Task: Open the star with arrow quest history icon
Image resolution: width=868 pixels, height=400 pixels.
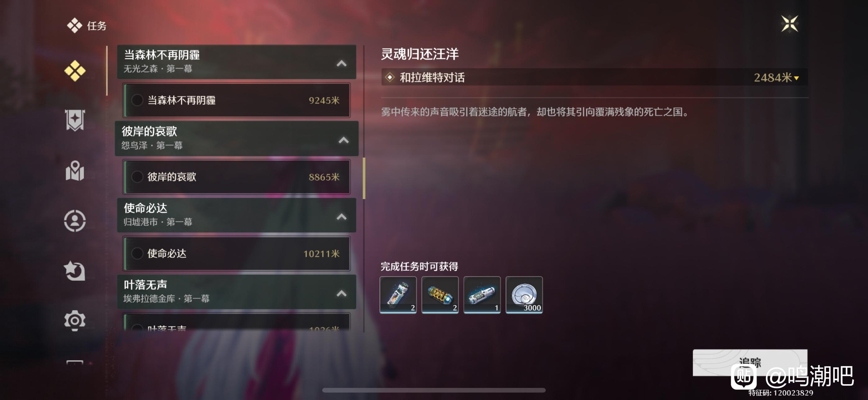Action: 75,271
